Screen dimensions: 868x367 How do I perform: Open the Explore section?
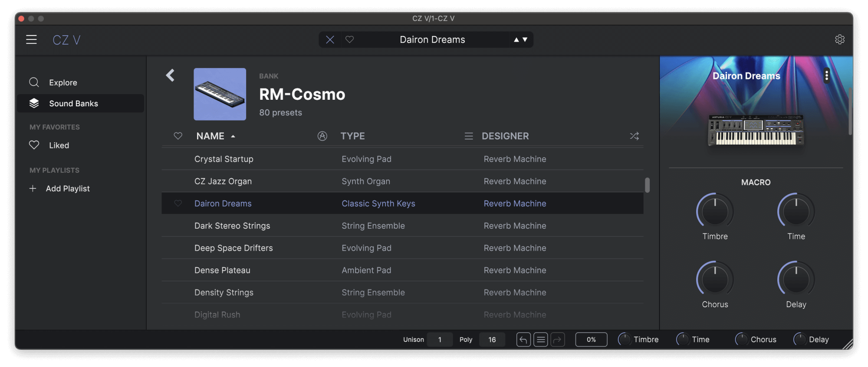point(63,82)
